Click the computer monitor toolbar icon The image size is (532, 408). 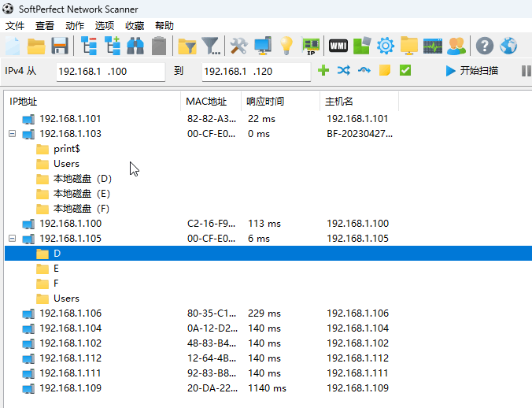tap(263, 46)
